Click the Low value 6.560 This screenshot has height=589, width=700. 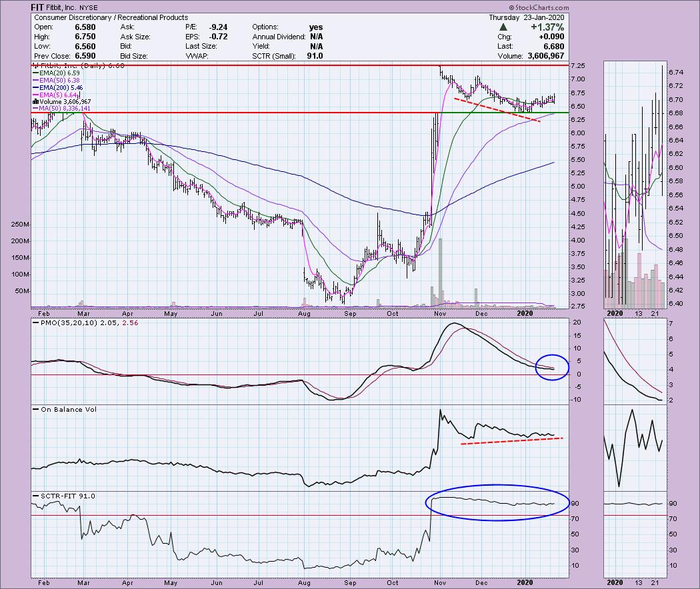pyautogui.click(x=85, y=47)
